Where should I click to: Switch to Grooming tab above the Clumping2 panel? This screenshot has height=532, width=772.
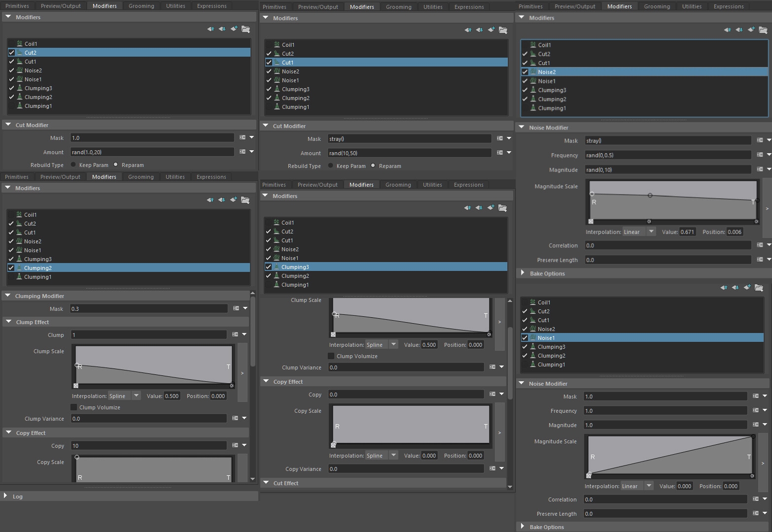pos(141,177)
